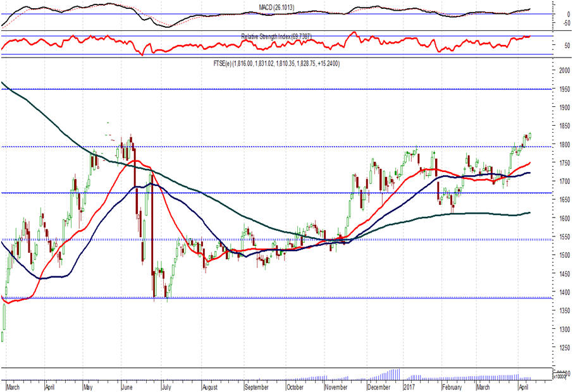Click the 1650 price axis label
Screen dimensions: 573x392
click(564, 200)
